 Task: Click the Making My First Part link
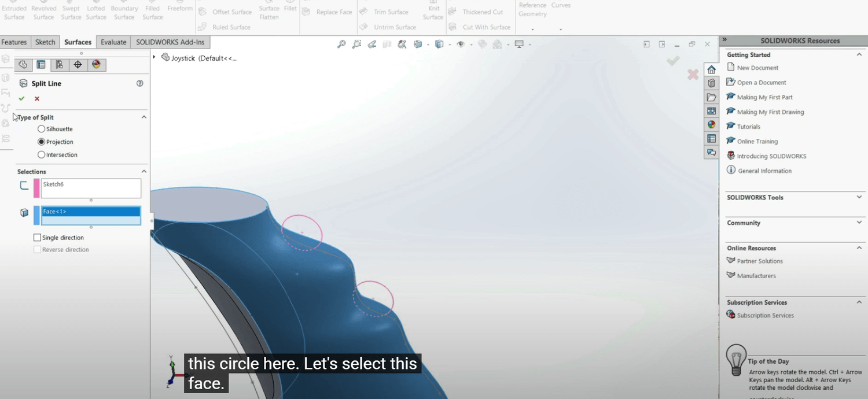pyautogui.click(x=764, y=97)
